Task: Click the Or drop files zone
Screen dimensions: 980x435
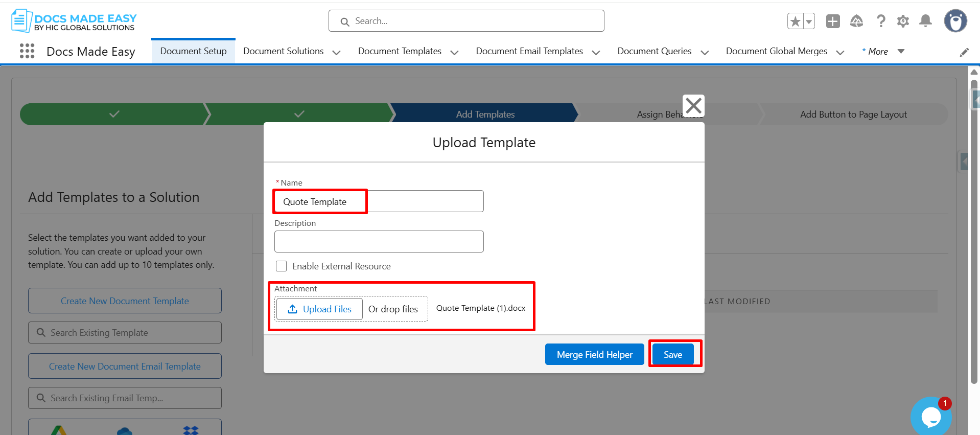Action: point(393,309)
